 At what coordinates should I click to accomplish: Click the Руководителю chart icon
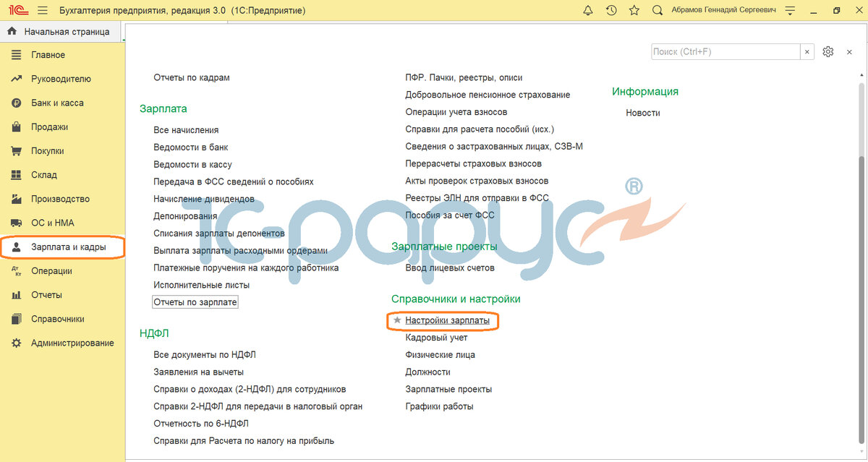[16, 79]
